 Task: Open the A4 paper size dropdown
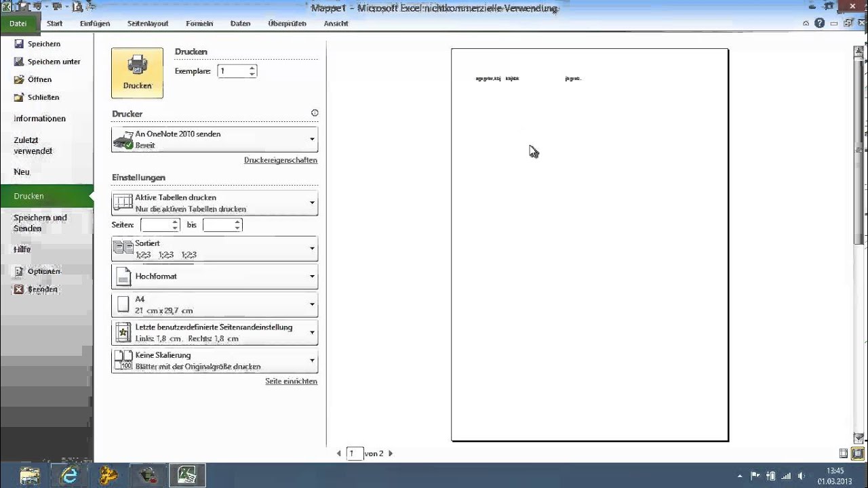(312, 304)
